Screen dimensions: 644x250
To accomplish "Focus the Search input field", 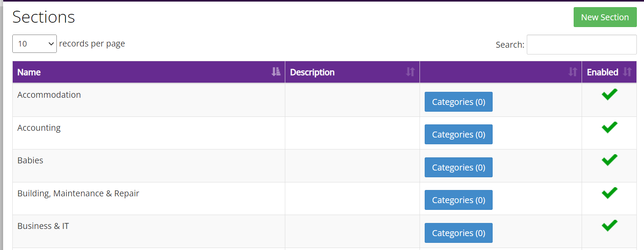I will [581, 45].
